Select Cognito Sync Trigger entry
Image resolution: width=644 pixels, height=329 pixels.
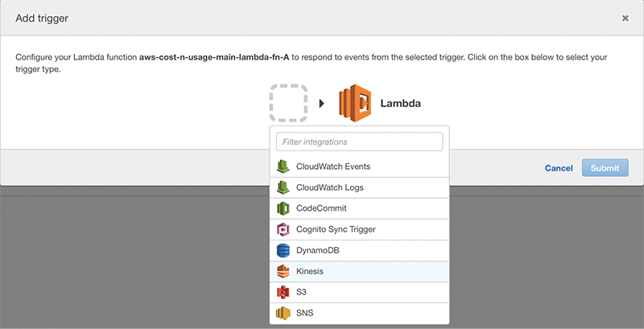pyautogui.click(x=359, y=229)
